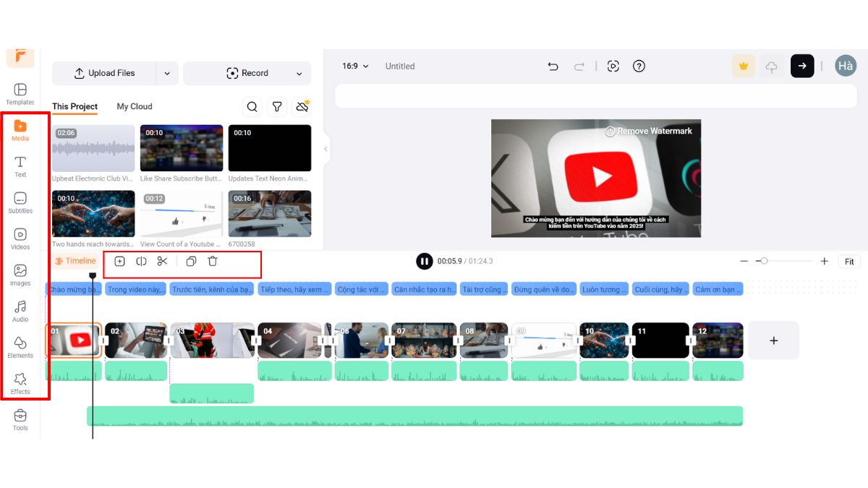Image resolution: width=868 pixels, height=488 pixels.
Task: Select Like Share Subscribe Button thumbnail
Action: click(182, 148)
